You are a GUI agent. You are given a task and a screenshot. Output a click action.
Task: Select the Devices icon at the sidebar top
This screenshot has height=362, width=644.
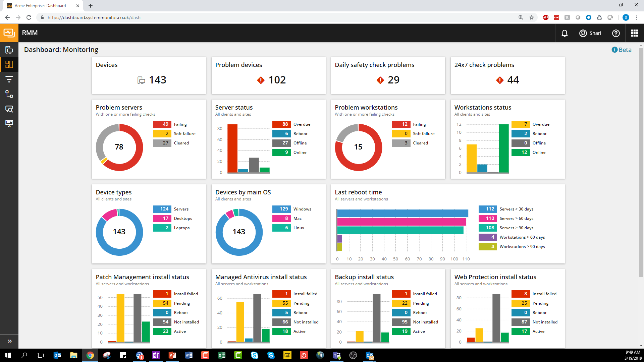coord(9,49)
